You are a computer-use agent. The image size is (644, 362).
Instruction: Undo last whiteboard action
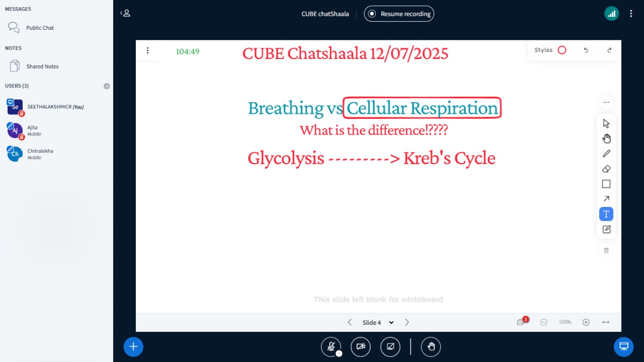tap(586, 50)
